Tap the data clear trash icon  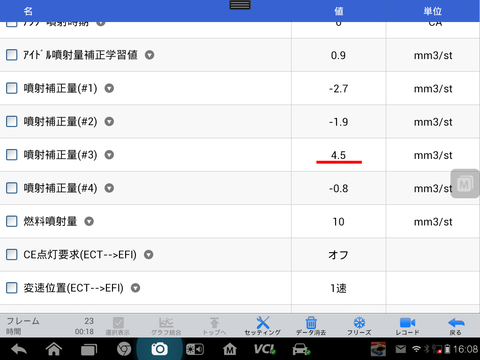(311, 323)
